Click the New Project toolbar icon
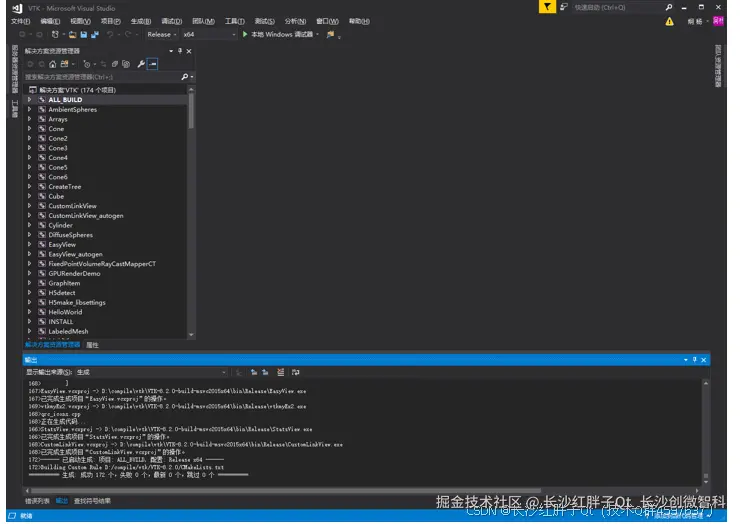The height and width of the screenshot is (524, 740). click(x=55, y=34)
